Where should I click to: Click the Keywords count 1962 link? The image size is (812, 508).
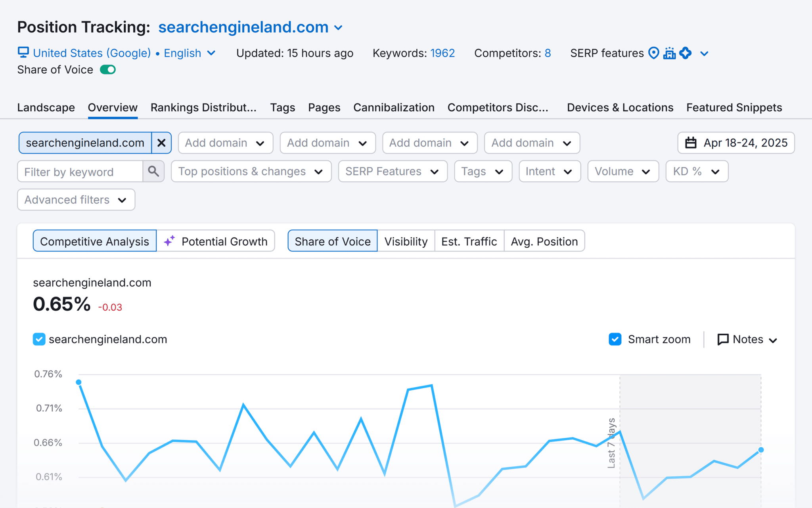click(442, 53)
